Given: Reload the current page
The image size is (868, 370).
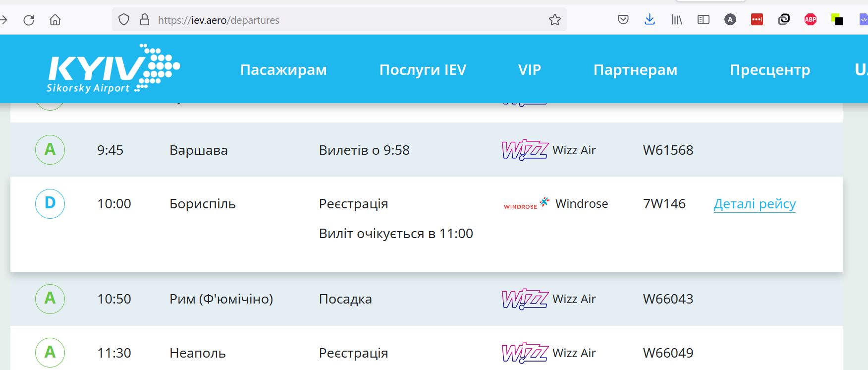Looking at the screenshot, I should [x=29, y=20].
